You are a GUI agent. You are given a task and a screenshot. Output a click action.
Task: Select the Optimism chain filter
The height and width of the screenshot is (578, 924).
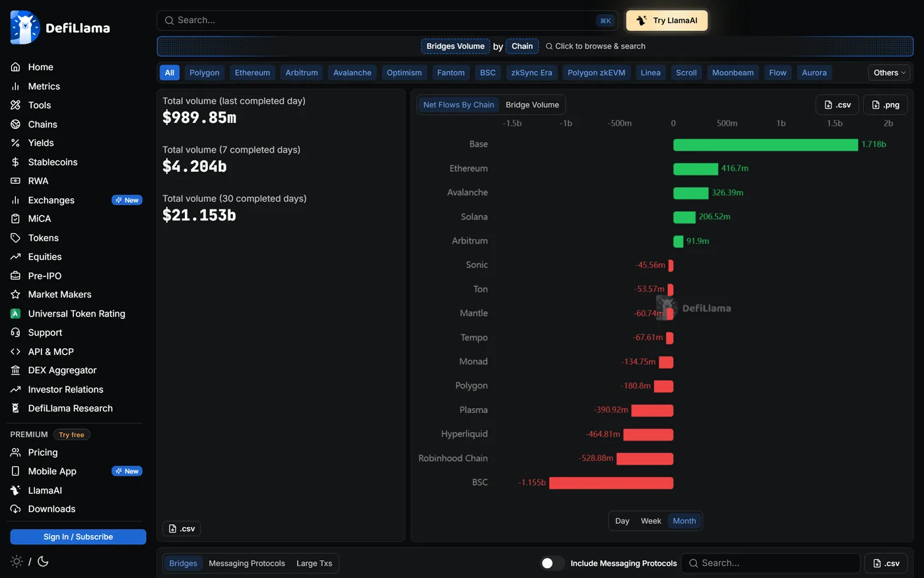pos(404,73)
